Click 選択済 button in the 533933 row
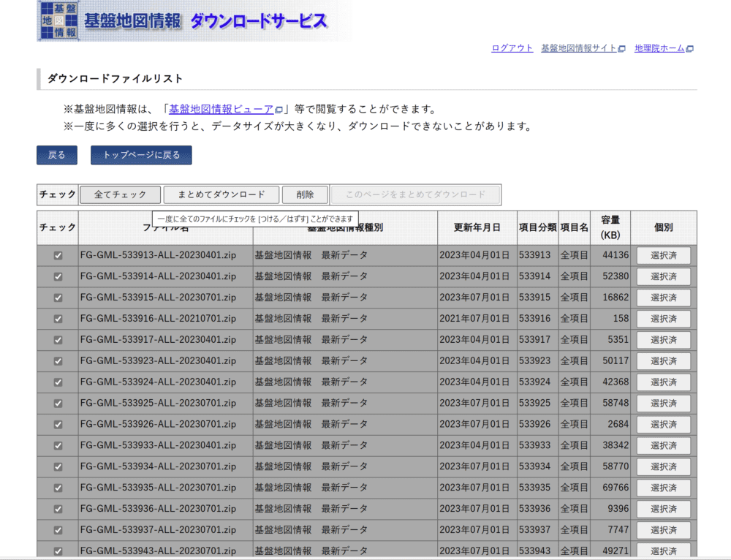 tap(664, 446)
